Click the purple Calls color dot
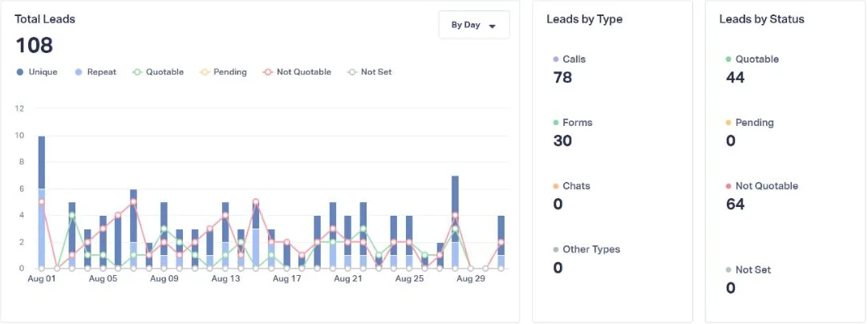 coord(556,59)
